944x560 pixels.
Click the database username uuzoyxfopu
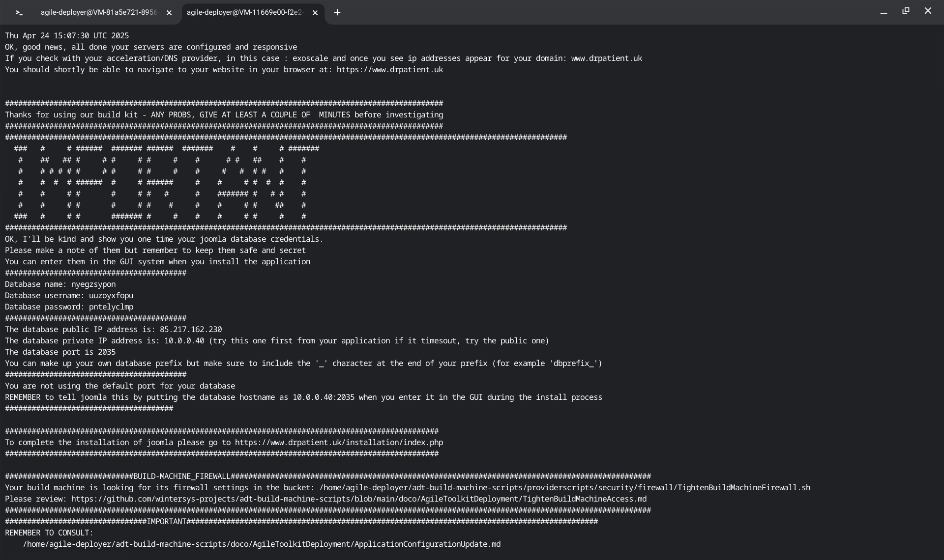pos(111,296)
